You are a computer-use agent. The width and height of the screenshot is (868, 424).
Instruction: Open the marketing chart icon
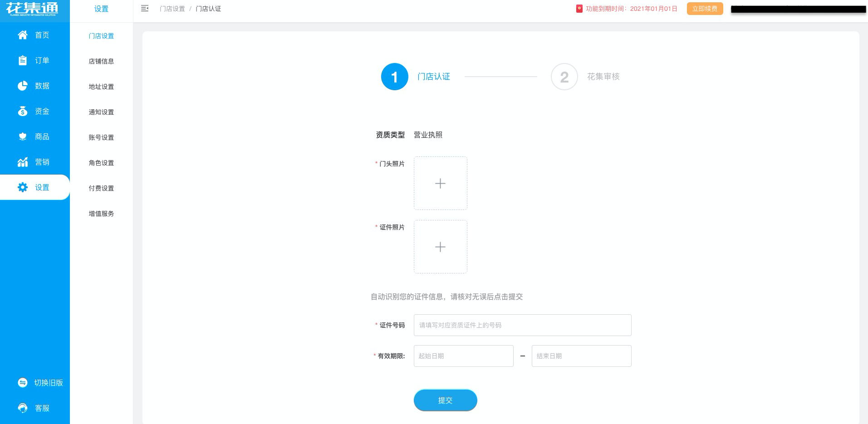pos(22,162)
